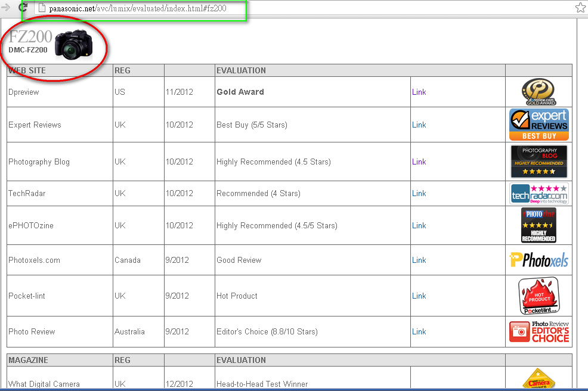Click the Expert Reviews website cell
The image size is (588, 391).
coord(60,125)
